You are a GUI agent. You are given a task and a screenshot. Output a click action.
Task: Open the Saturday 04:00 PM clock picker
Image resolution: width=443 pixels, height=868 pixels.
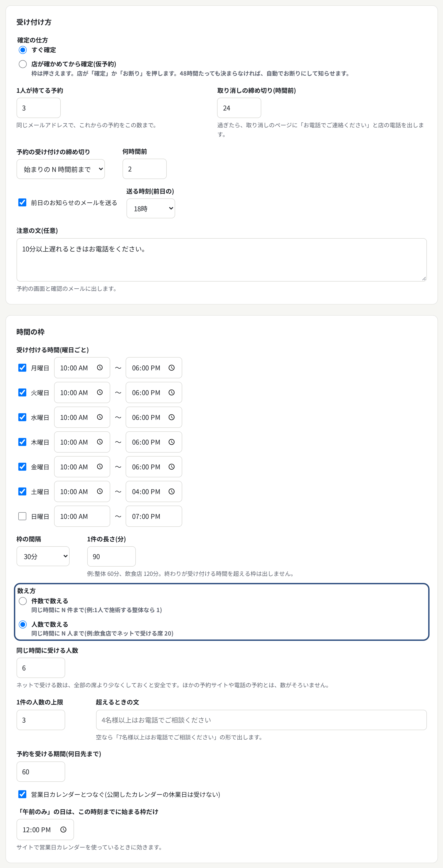pos(171,491)
